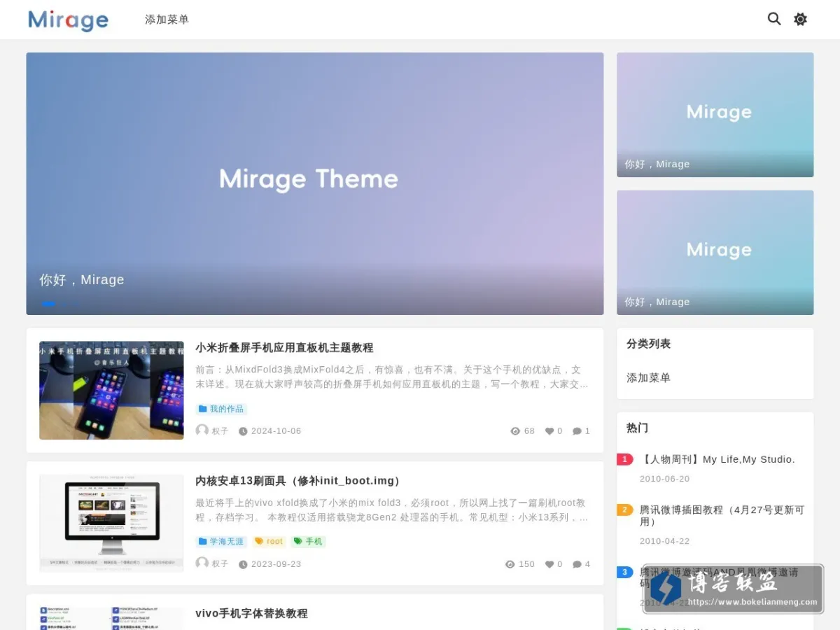Open the upper 你好，Mirage side card
This screenshot has width=840, height=630.
coord(715,115)
